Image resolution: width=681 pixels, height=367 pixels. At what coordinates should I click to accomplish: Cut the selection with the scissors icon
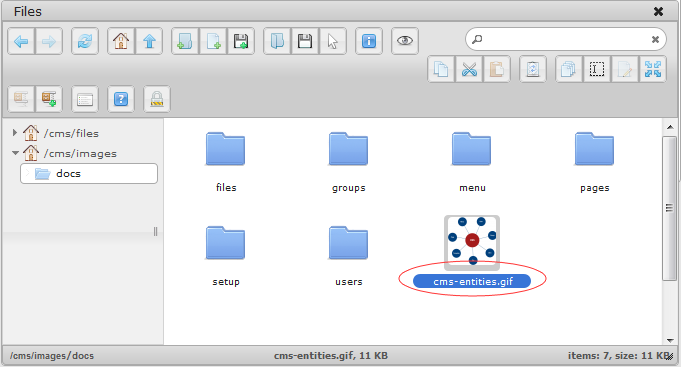click(469, 69)
